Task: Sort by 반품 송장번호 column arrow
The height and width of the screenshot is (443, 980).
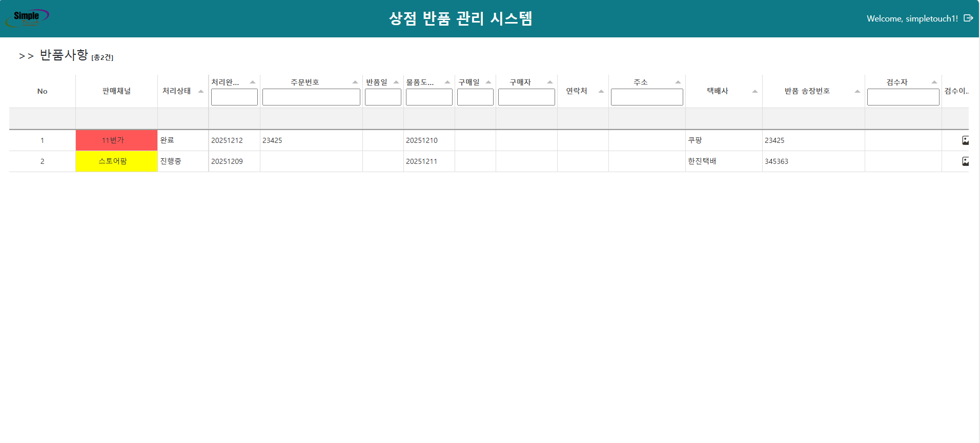Action: pyautogui.click(x=857, y=91)
